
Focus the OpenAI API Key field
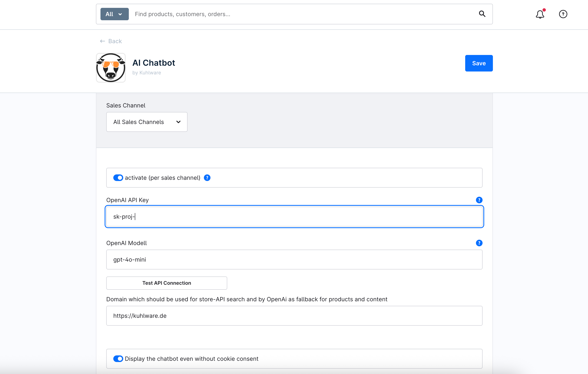click(294, 217)
